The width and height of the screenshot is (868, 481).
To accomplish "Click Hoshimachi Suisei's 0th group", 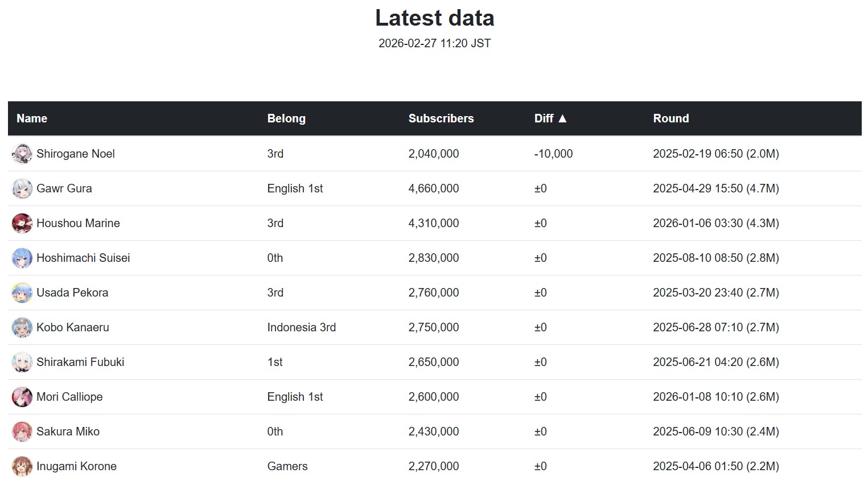I will [x=275, y=258].
